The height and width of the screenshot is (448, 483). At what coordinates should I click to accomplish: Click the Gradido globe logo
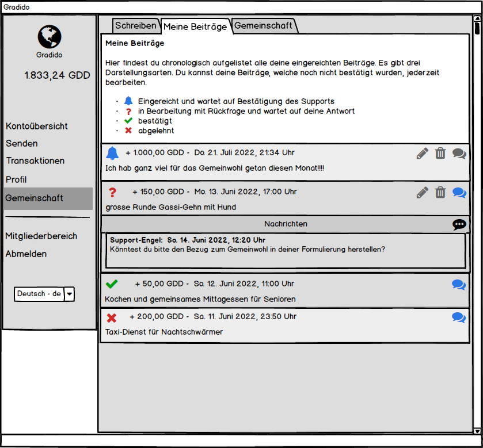tap(50, 36)
